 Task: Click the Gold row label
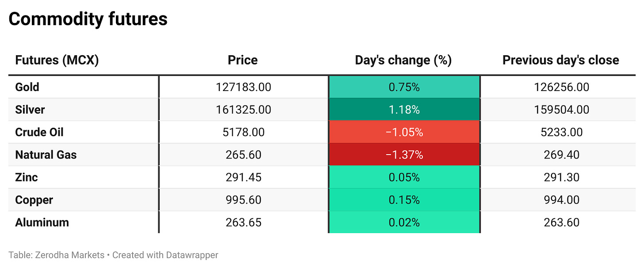pyautogui.click(x=27, y=87)
